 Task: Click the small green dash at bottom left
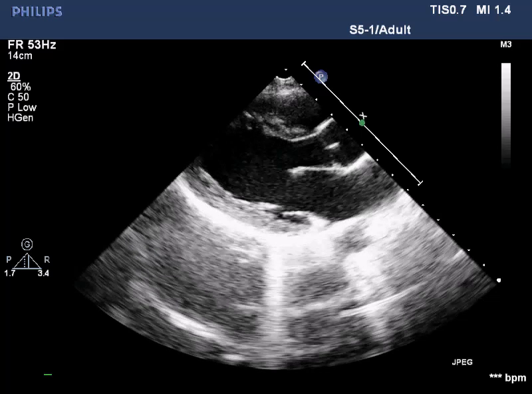48,375
